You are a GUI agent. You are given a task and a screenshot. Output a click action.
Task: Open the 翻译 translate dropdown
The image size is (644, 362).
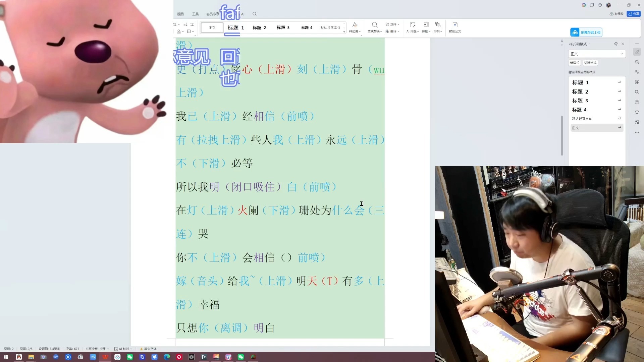point(392,32)
